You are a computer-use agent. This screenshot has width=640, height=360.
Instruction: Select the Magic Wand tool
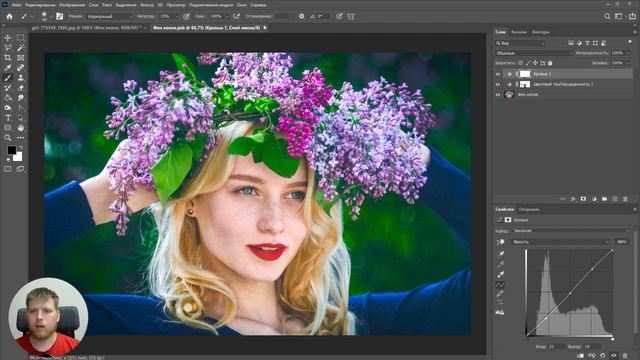(x=20, y=48)
